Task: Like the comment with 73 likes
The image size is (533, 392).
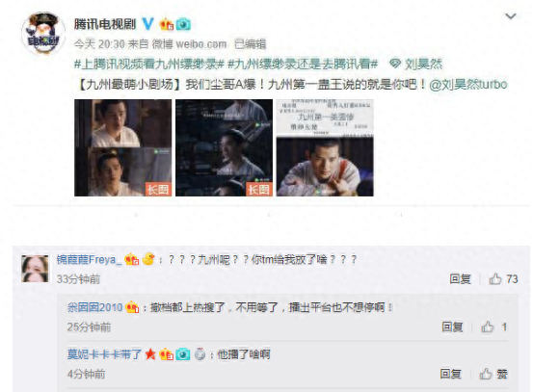Action: [x=495, y=279]
